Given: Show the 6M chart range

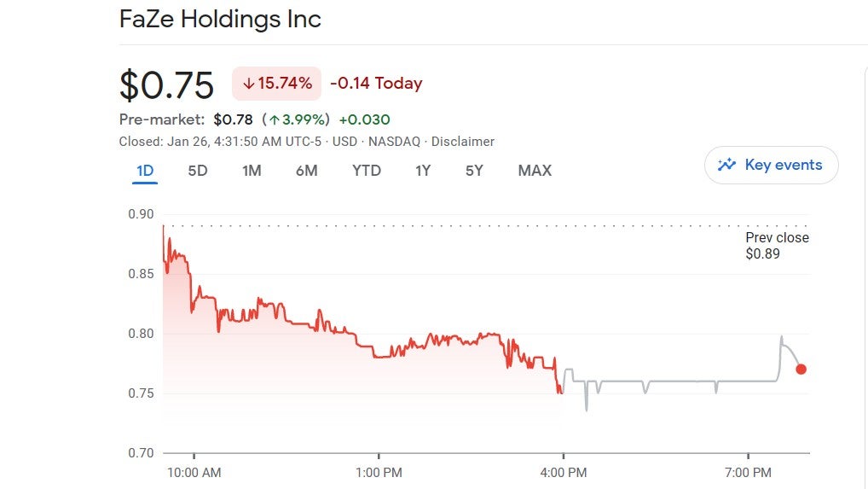Looking at the screenshot, I should click(x=307, y=171).
